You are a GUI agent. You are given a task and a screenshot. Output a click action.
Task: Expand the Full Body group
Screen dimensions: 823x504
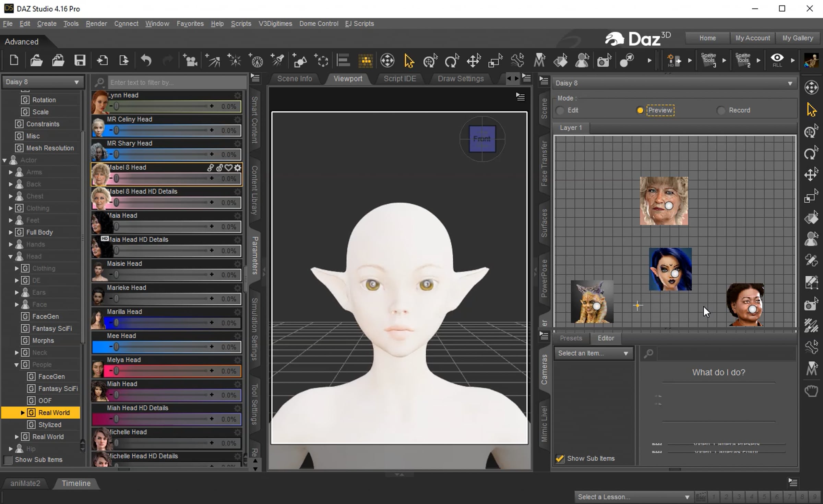(x=11, y=232)
